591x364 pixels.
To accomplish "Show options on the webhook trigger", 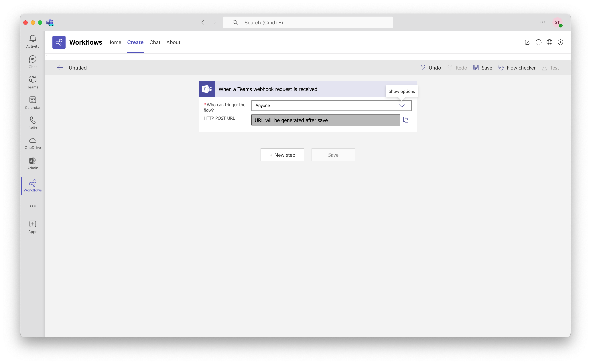I will click(x=402, y=91).
